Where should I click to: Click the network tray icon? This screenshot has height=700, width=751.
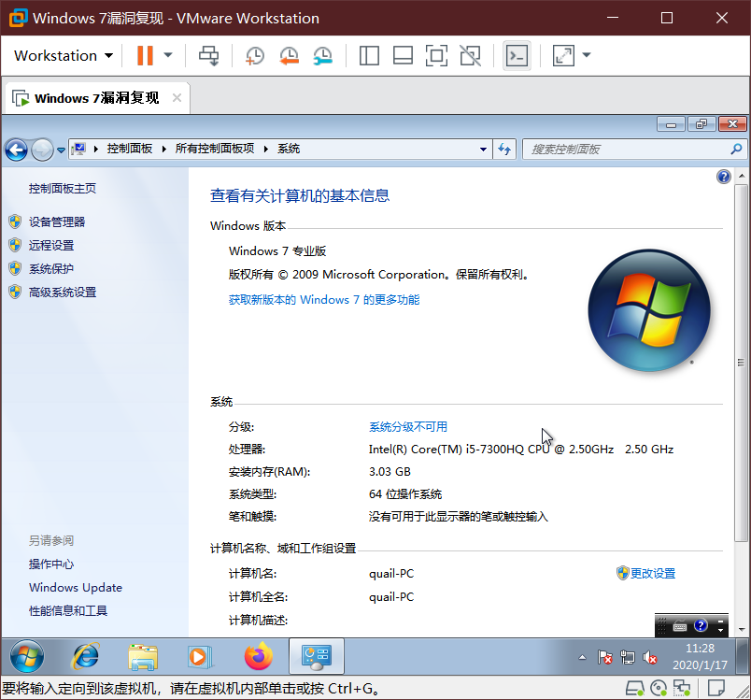627,657
